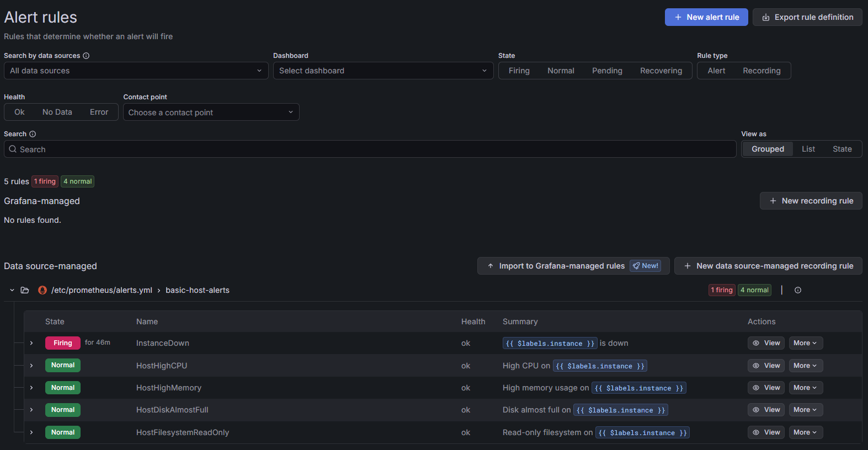This screenshot has width=868, height=450.
Task: Click the /etc/prometheus/alerts.yml path text
Action: pos(102,290)
